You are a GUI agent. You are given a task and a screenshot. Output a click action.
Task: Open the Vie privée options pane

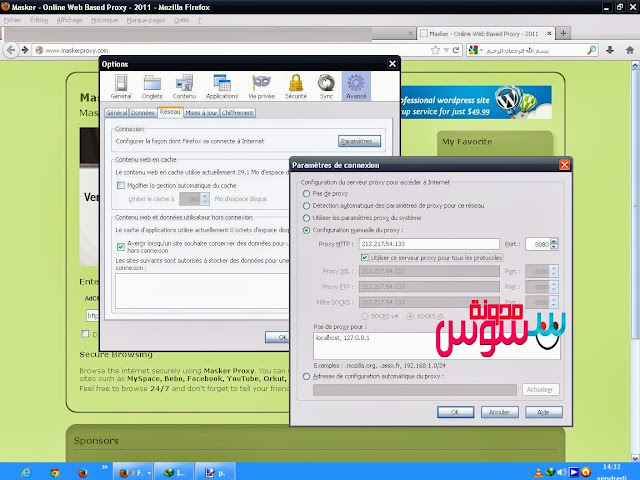click(261, 87)
